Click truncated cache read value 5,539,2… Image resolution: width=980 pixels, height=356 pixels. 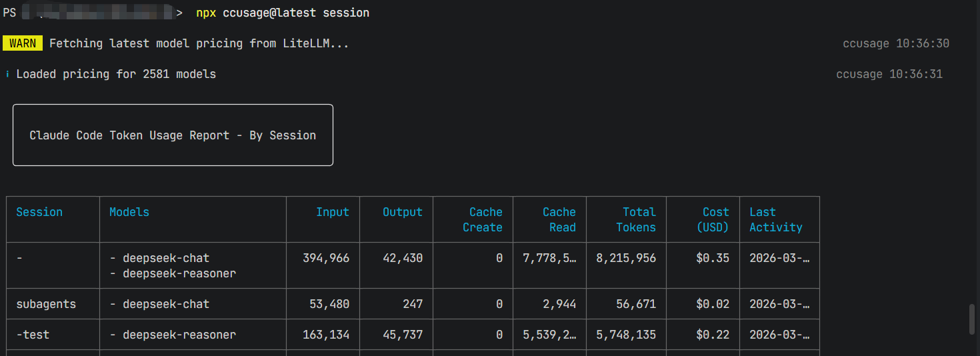coord(549,335)
